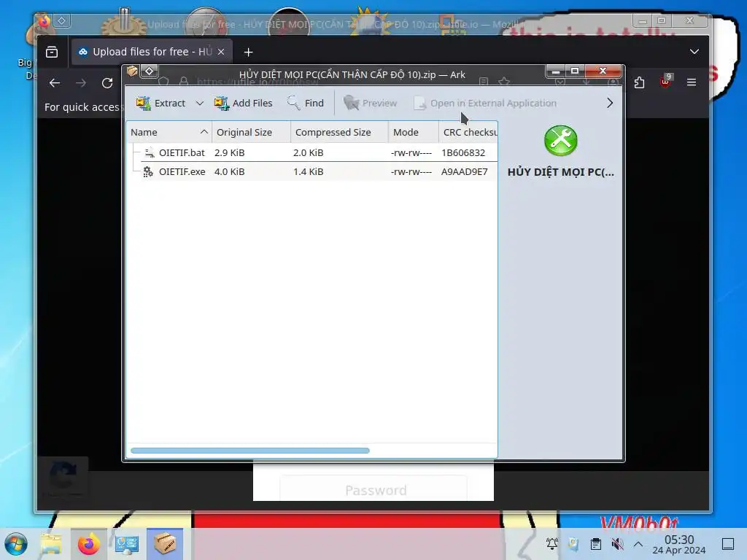Viewport: 747px width, 560px height.
Task: Click Open in External Application
Action: click(485, 103)
